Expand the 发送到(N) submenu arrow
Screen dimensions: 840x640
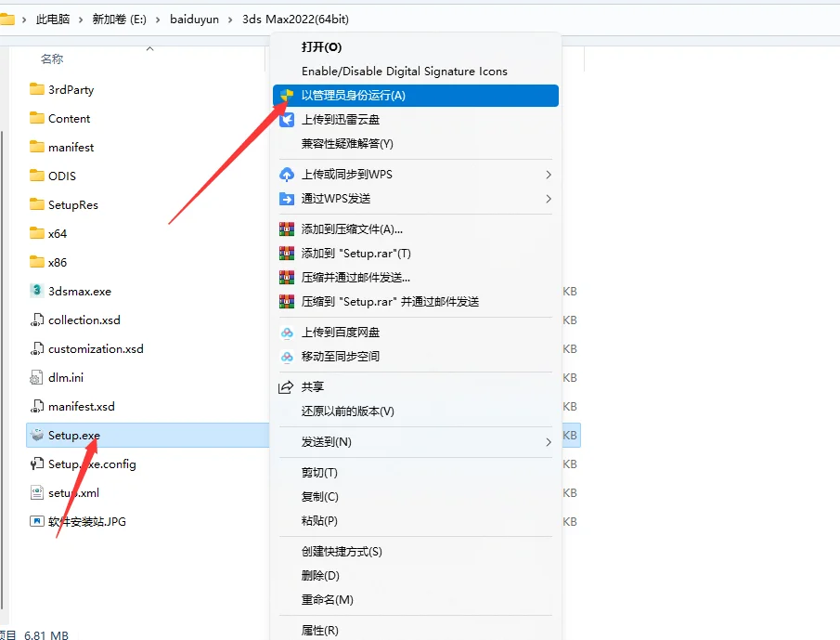click(548, 442)
